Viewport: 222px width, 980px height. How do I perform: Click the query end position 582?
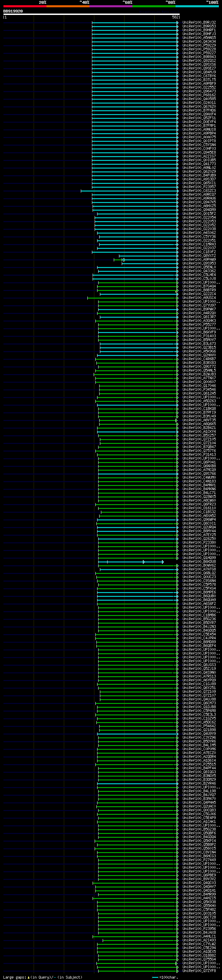175,17
